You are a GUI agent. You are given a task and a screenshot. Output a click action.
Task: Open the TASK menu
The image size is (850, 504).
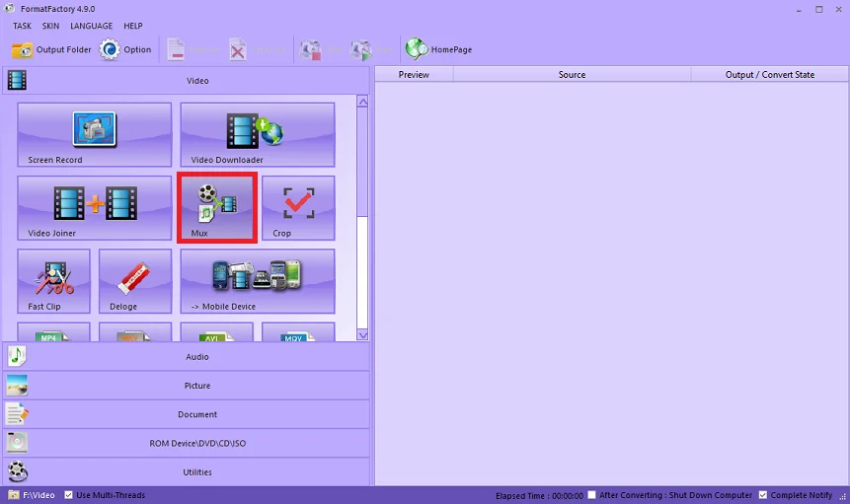coord(23,26)
